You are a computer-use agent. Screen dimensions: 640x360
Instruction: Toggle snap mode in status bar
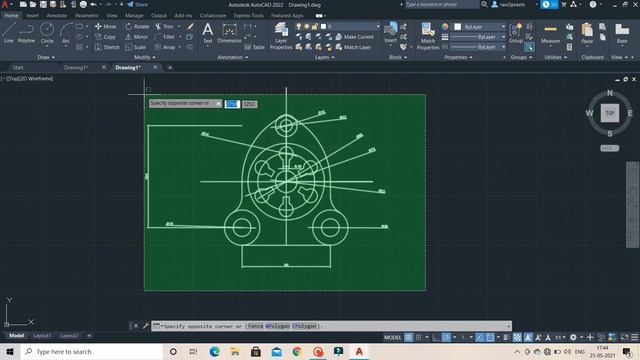(418, 337)
